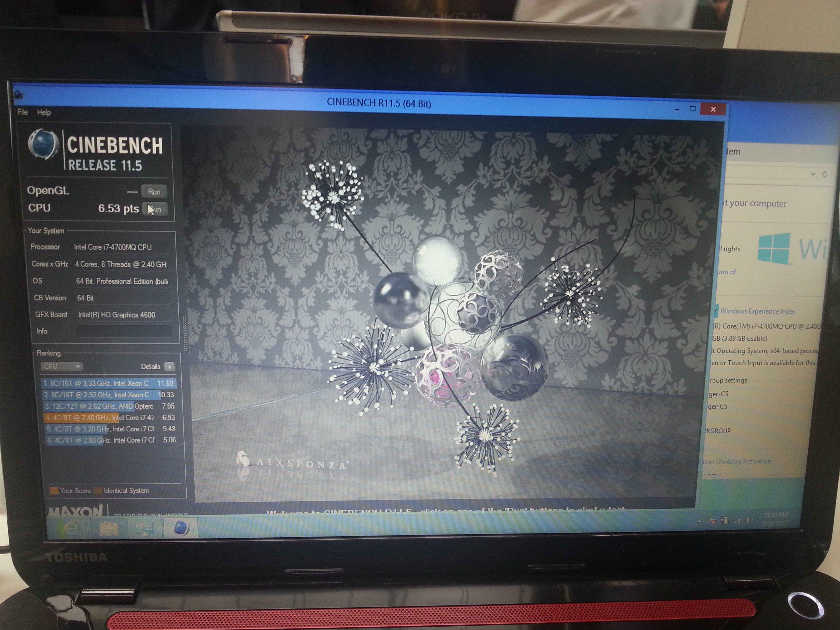The height and width of the screenshot is (630, 840).
Task: Click the empty Info input field
Action: point(124,331)
